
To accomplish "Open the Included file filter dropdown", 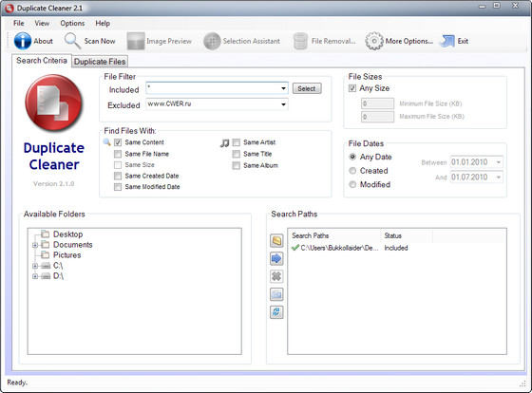I will click(x=283, y=88).
